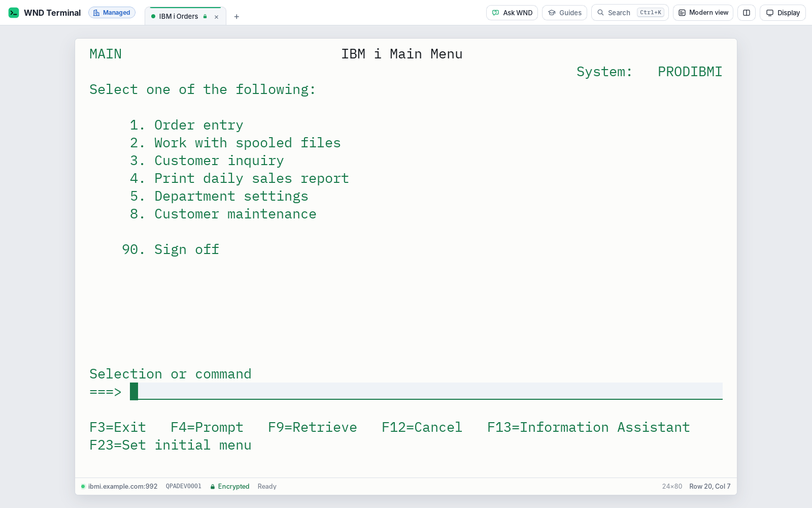This screenshot has height=508, width=812.
Task: Click the green connection dot in status bar
Action: tap(83, 486)
